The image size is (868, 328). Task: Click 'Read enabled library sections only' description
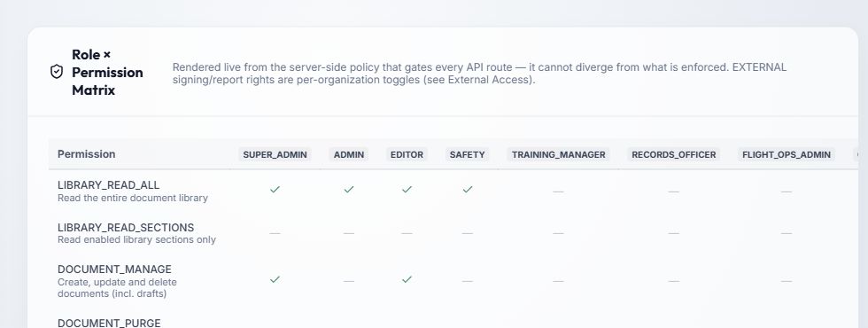136,240
